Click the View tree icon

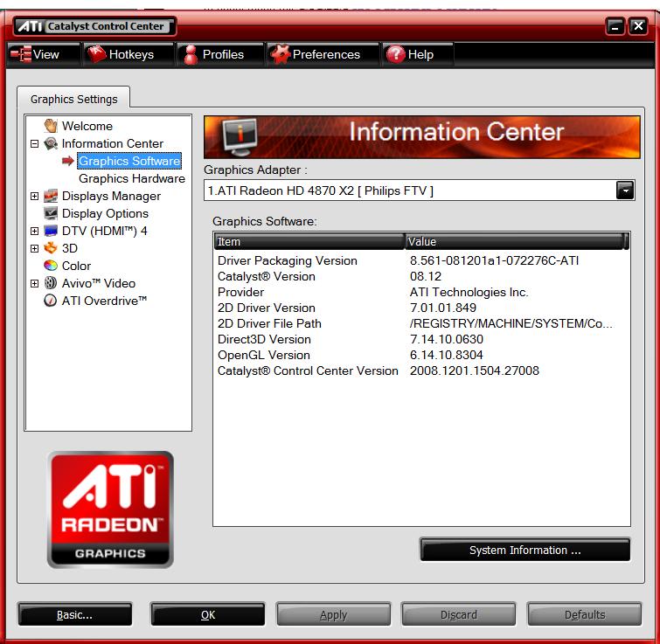point(21,54)
